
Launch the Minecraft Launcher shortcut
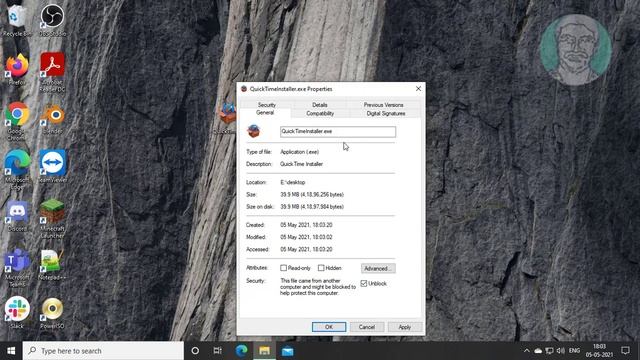(x=53, y=218)
